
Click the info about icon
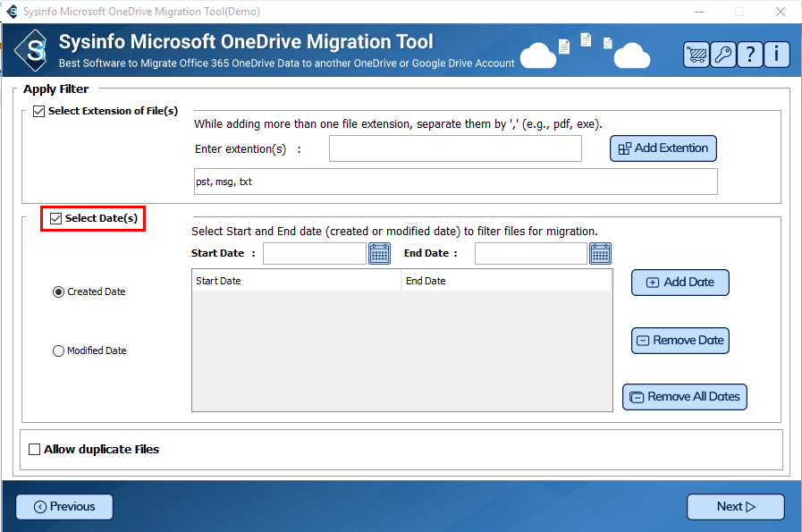(776, 55)
